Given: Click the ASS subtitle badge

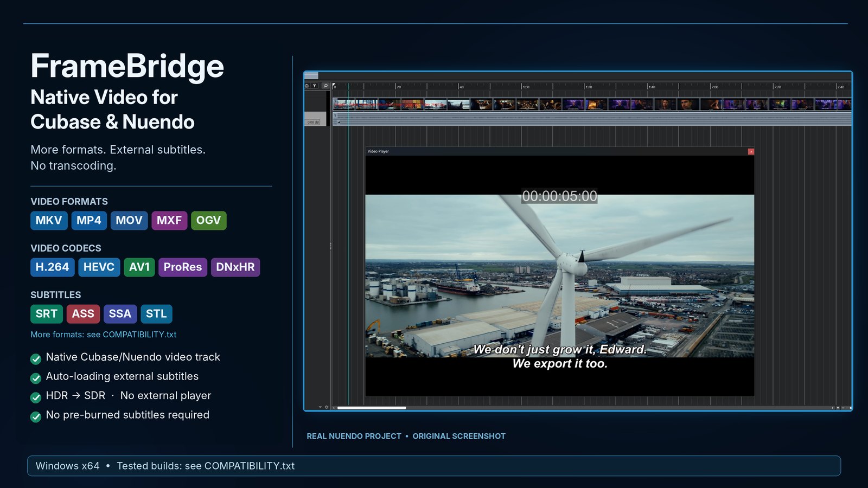Looking at the screenshot, I should pos(83,314).
